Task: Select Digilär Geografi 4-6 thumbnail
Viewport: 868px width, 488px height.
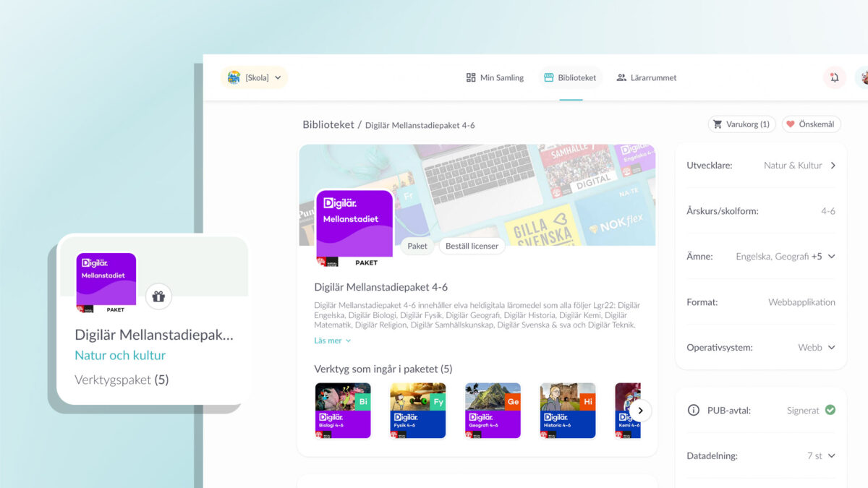Action: coord(493,410)
